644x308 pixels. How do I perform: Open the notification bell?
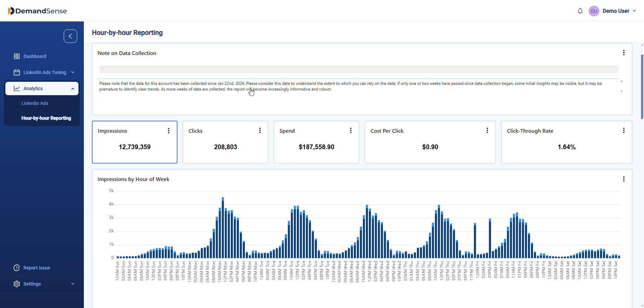(x=580, y=11)
